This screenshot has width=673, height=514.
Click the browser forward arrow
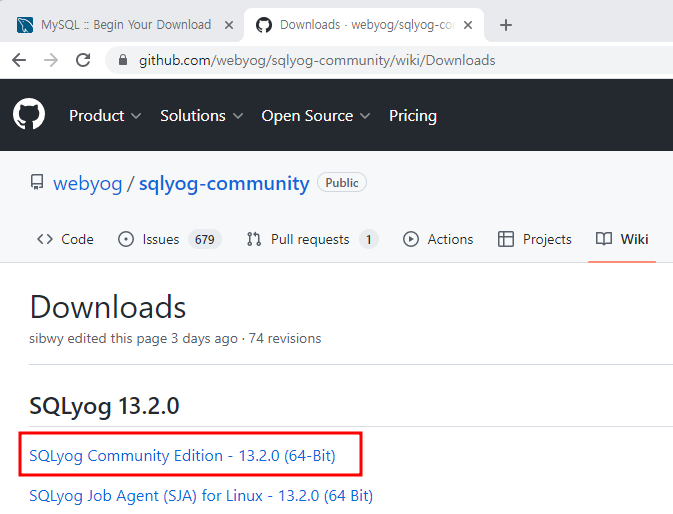pyautogui.click(x=51, y=60)
